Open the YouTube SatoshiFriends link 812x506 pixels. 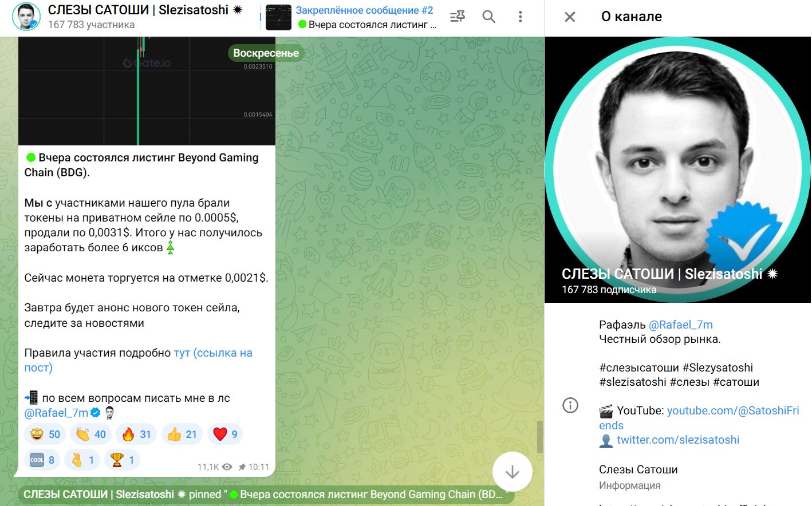pos(733,410)
